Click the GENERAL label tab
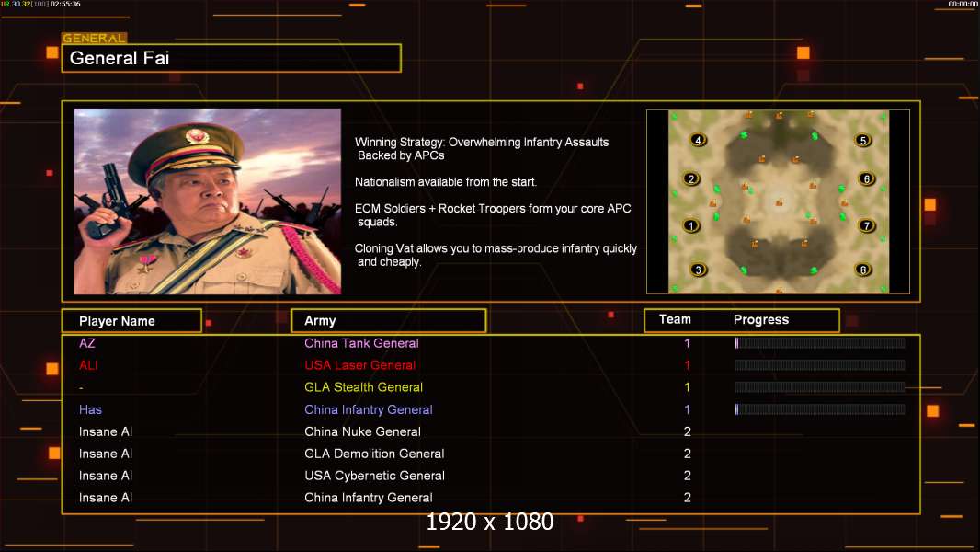This screenshot has height=552, width=980. (x=95, y=38)
